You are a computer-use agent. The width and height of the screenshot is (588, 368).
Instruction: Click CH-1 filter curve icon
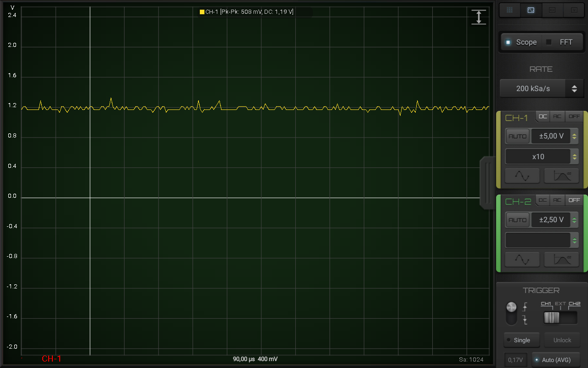(x=561, y=176)
